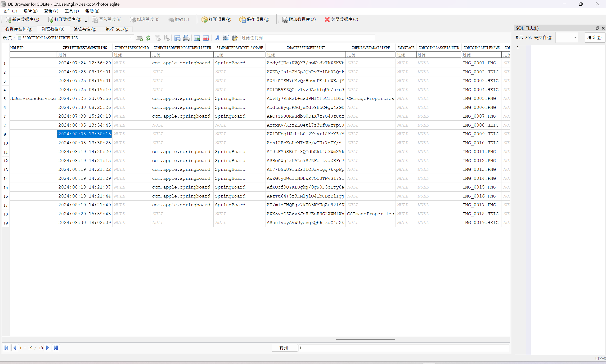Open the format/font (A) icon
Image resolution: width=606 pixels, height=364 pixels.
tap(217, 38)
